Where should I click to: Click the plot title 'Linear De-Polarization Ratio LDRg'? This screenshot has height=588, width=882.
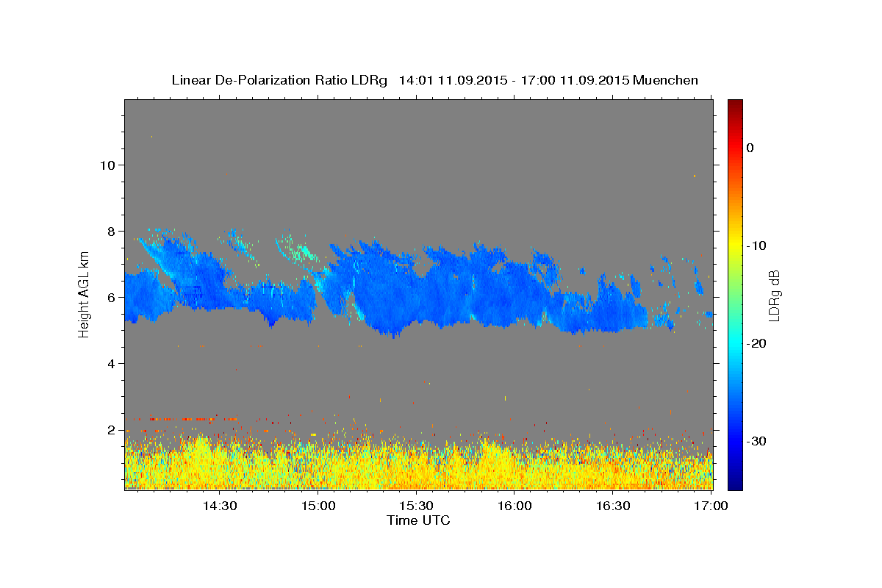pos(279,80)
